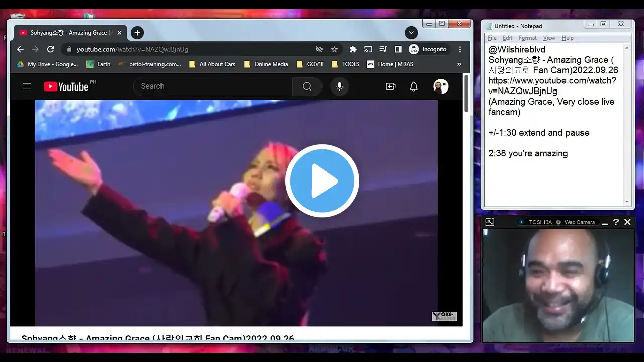Open Home | MRAS bookmark
Viewport: 644px width, 362px height.
click(390, 64)
